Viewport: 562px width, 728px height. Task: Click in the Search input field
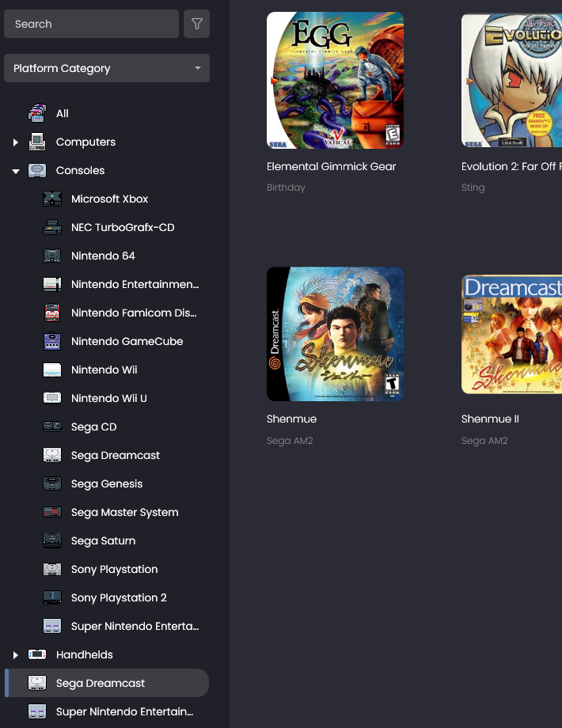click(91, 25)
